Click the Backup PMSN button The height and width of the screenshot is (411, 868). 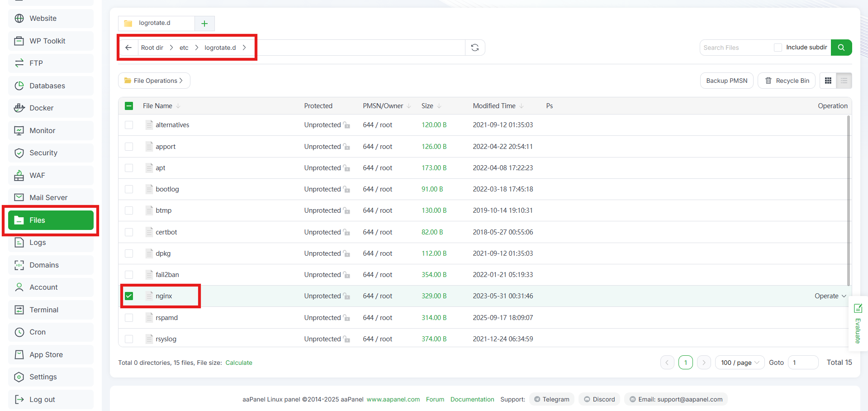tap(727, 81)
